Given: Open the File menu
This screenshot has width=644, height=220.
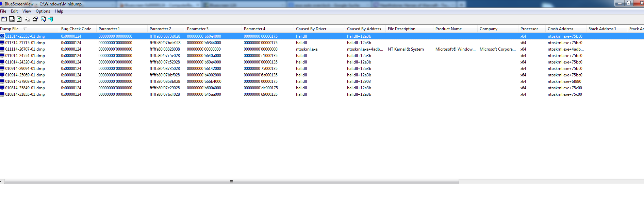Looking at the screenshot, I should 3,11.
